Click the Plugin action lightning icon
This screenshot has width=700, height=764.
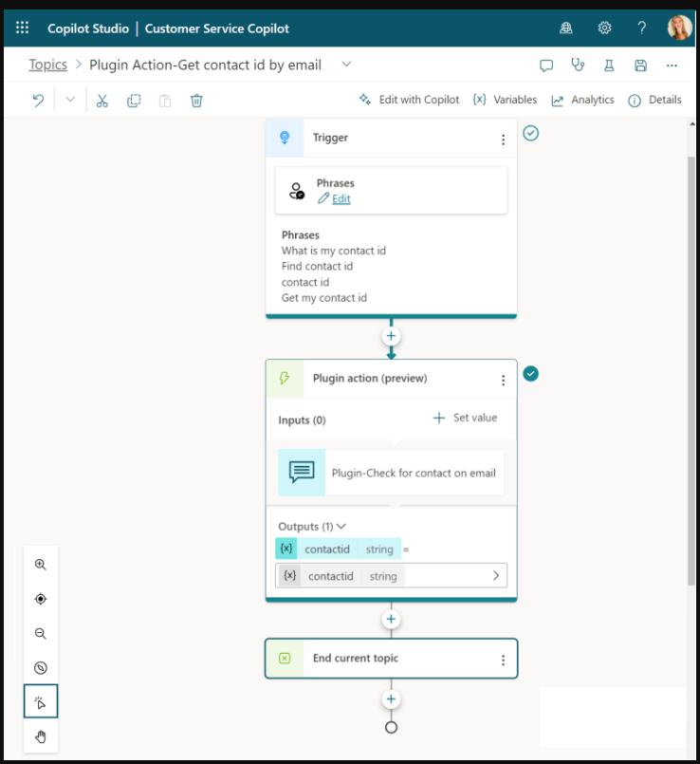(285, 378)
